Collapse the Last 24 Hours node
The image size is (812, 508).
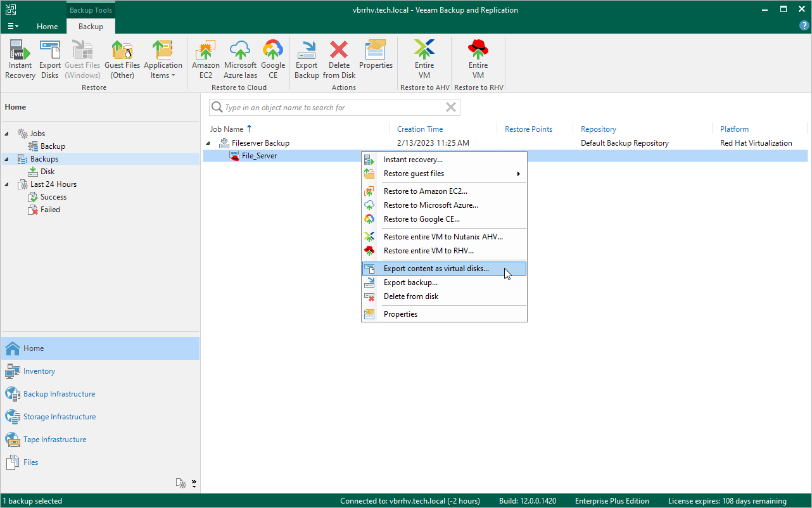(7, 184)
